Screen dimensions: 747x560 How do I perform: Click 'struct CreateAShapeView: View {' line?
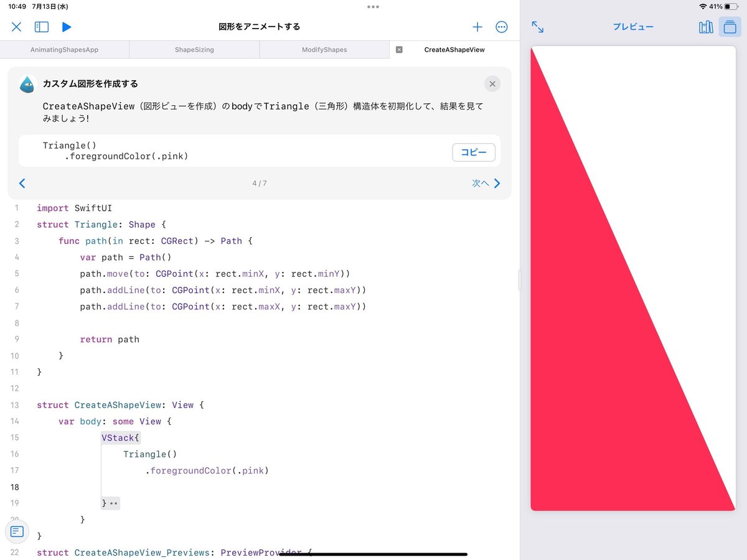(x=120, y=405)
